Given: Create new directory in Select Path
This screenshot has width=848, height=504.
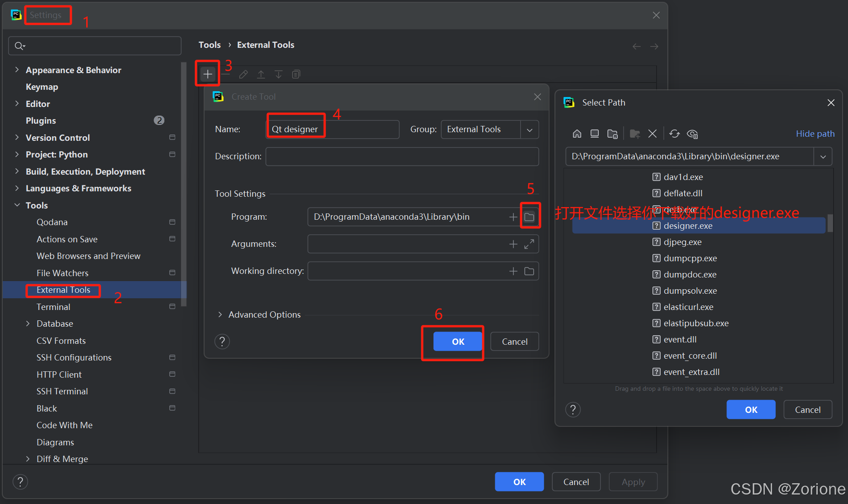Looking at the screenshot, I should pyautogui.click(x=635, y=134).
